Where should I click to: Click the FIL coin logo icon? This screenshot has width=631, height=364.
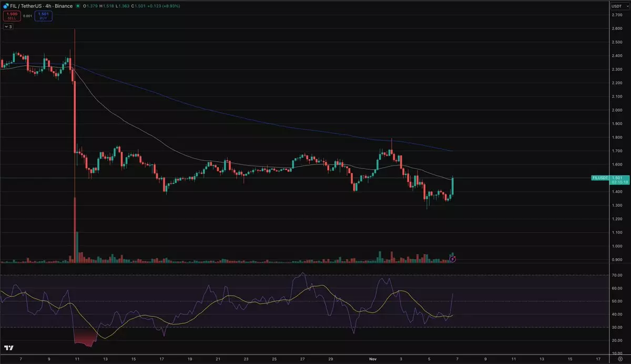click(4, 6)
